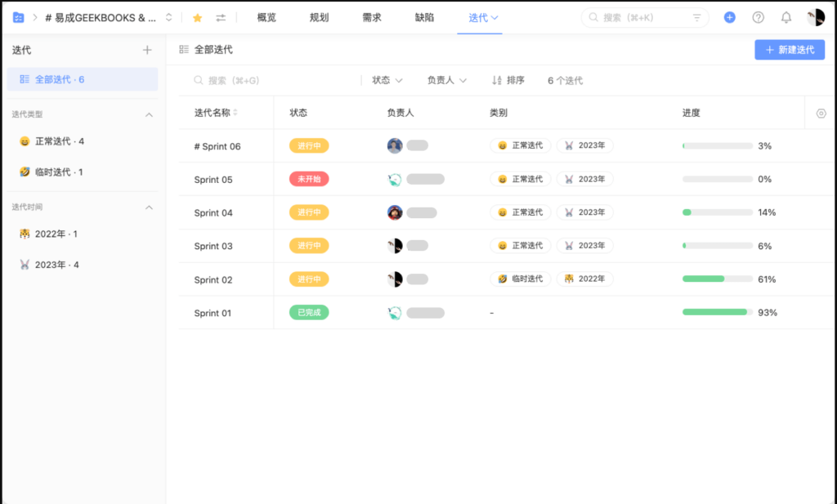Collapse the 迭代时间 section
This screenshot has width=837, height=504.
point(149,207)
